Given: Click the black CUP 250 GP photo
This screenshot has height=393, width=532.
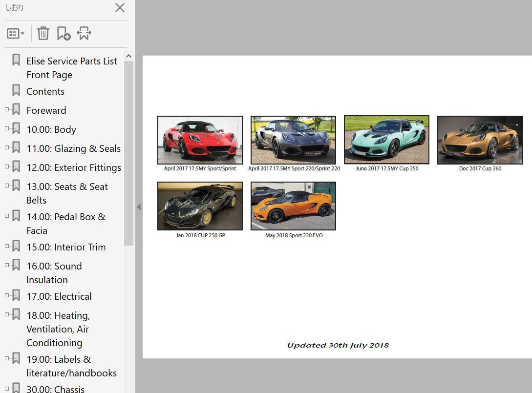Looking at the screenshot, I should 200,206.
